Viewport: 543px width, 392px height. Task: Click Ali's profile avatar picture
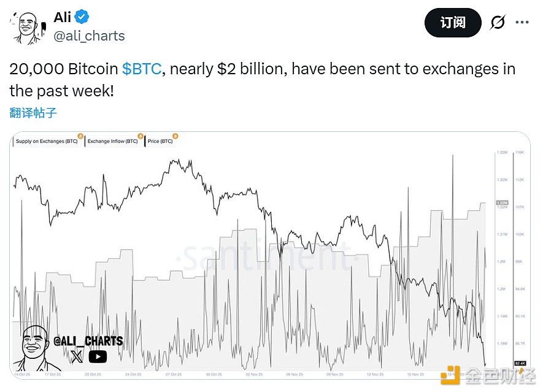pyautogui.click(x=28, y=28)
